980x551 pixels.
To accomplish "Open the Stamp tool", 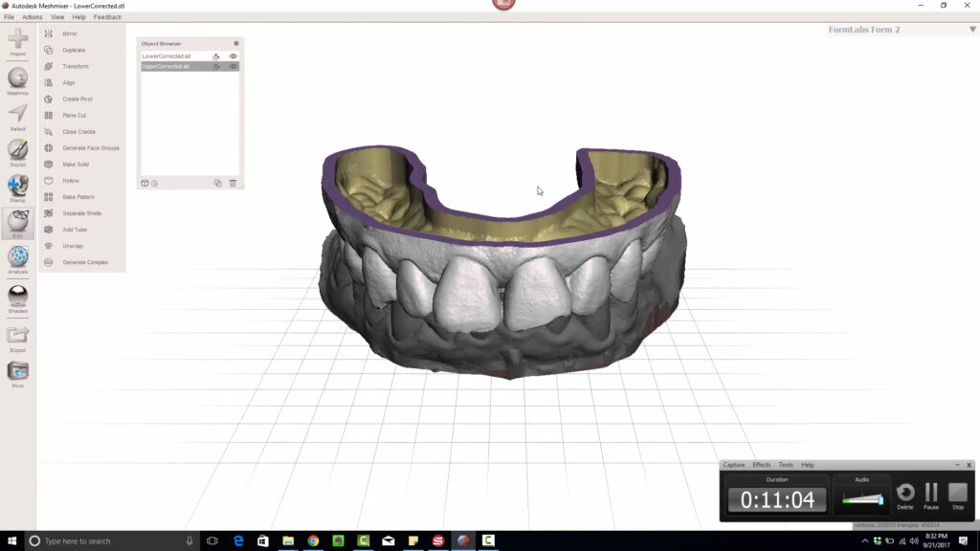I will coord(17,188).
